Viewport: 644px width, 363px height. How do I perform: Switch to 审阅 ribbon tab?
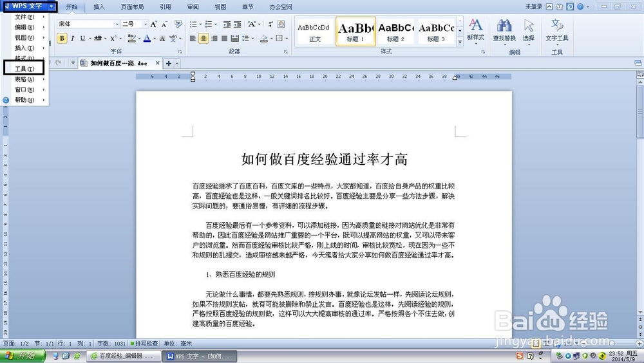tap(193, 7)
